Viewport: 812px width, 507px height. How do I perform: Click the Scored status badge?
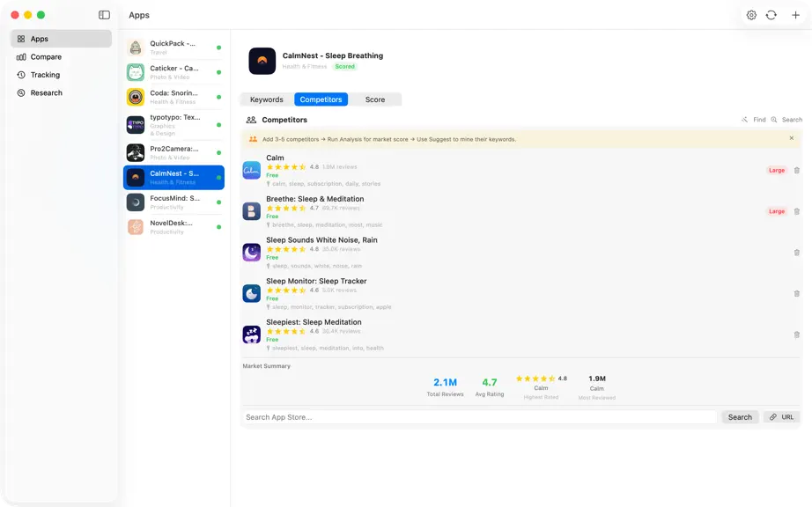[x=345, y=66]
